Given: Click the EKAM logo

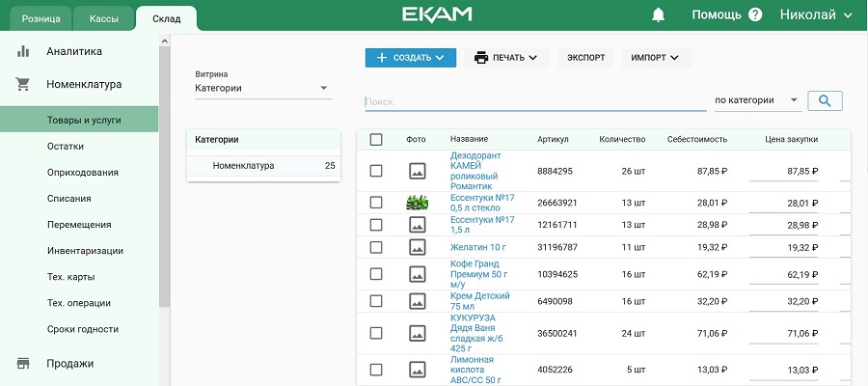Looking at the screenshot, I should 437,14.
